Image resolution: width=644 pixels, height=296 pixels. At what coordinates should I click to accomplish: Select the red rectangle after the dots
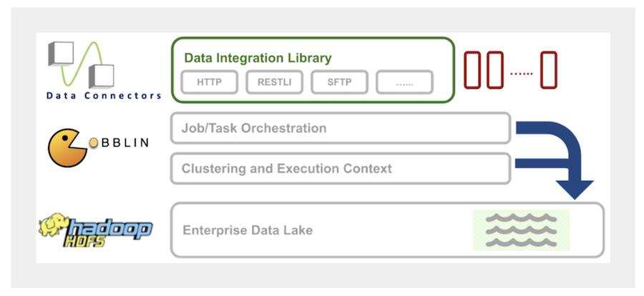(548, 71)
